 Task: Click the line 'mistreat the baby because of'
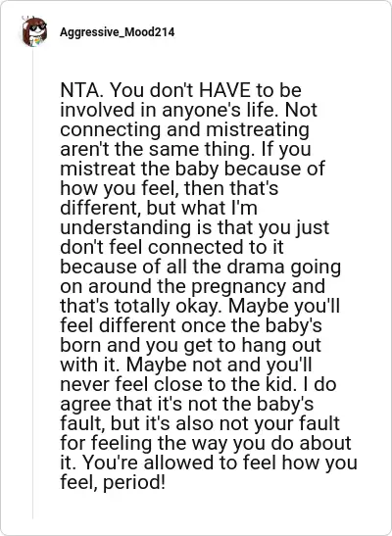pos(192,169)
